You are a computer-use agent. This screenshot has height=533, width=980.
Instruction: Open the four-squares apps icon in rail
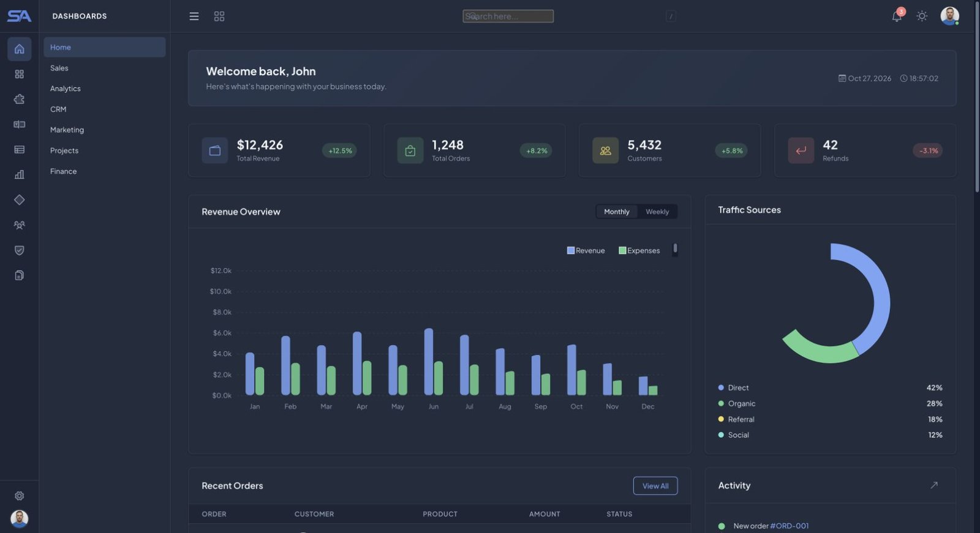pyautogui.click(x=20, y=74)
